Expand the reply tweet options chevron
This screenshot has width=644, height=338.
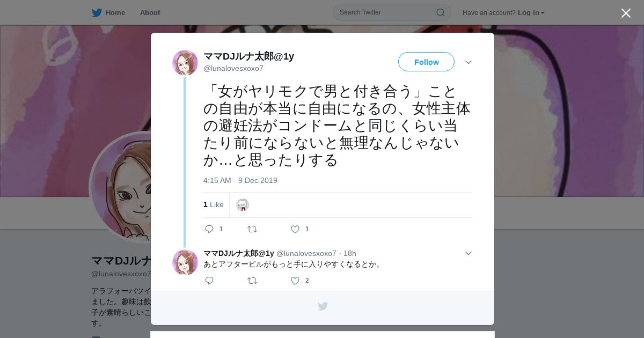(469, 253)
